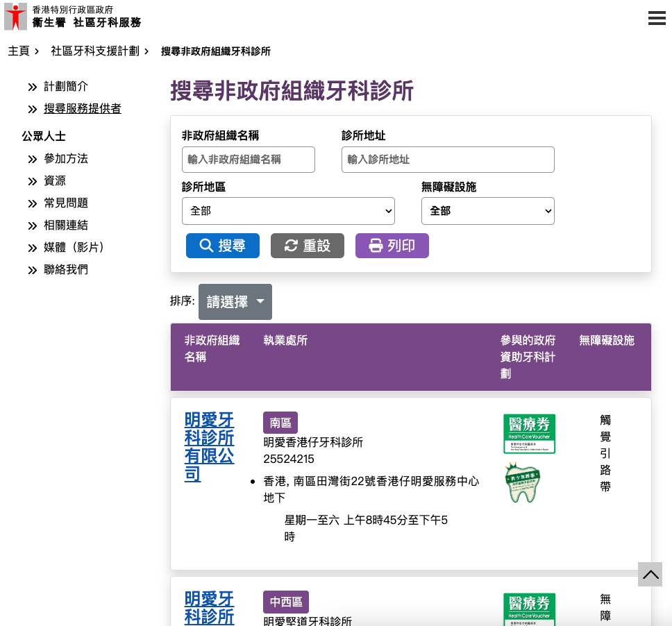672x626 pixels.
Task: Click the 觸覺引路帶 accessibility text
Action: [x=605, y=453]
